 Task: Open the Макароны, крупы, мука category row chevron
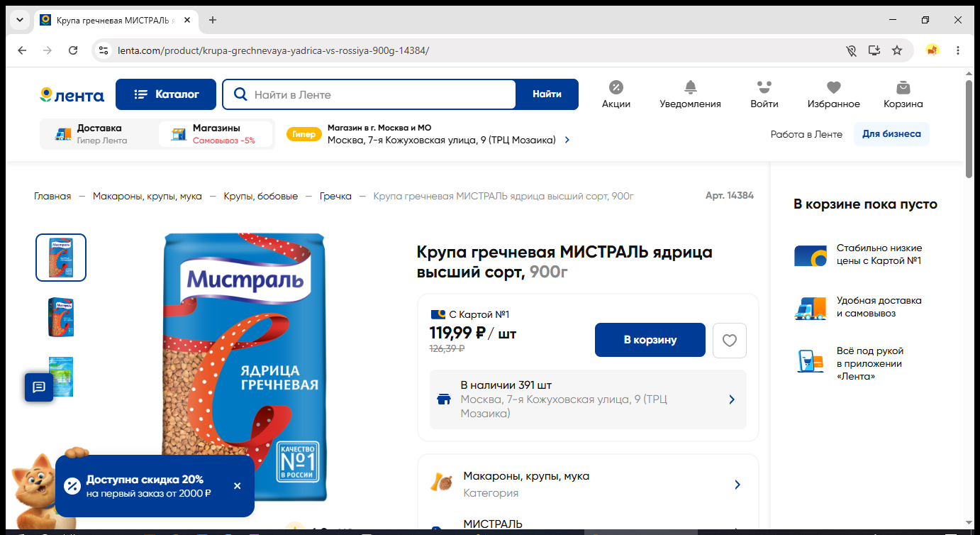click(737, 485)
